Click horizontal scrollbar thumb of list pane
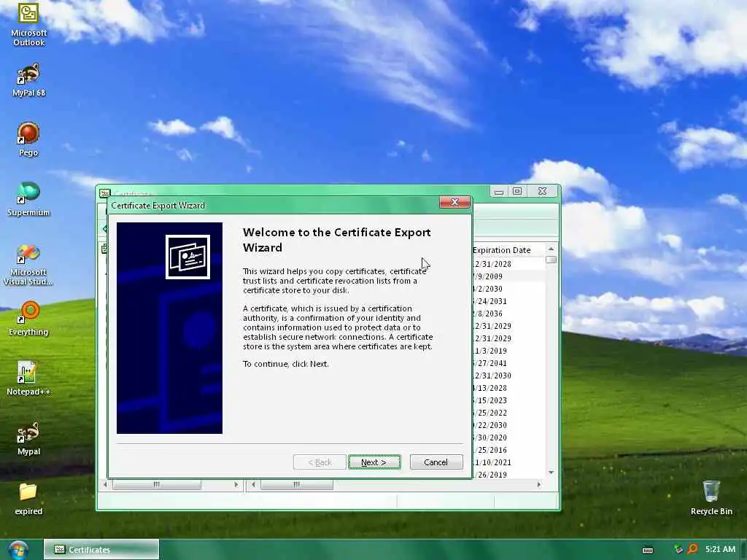The height and width of the screenshot is (560, 747). [x=297, y=484]
